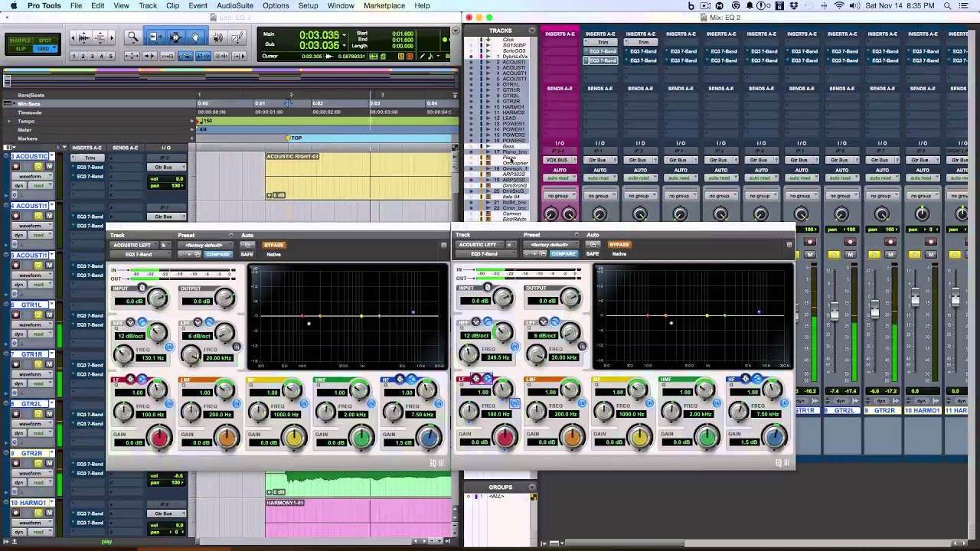The image size is (980, 551).
Task: Enable Shuffle edit mode
Action: tap(21, 40)
